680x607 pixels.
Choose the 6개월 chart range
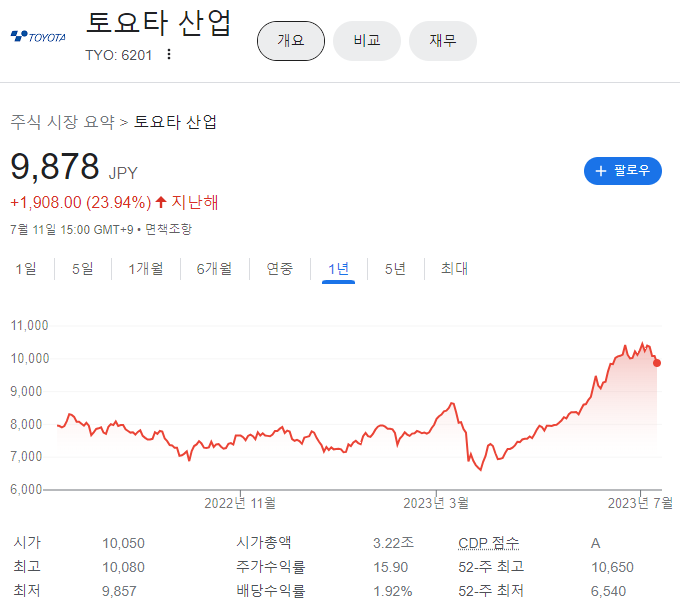[x=214, y=269]
